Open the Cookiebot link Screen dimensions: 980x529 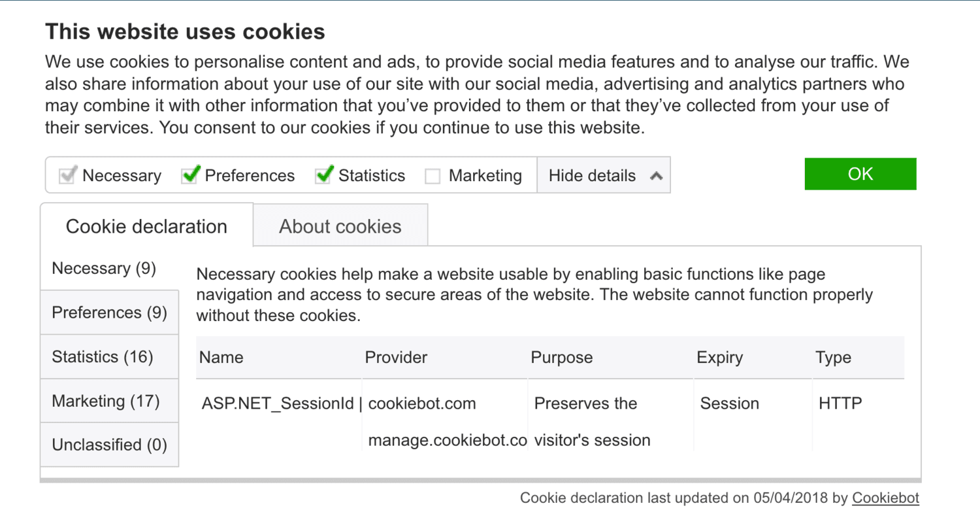coord(885,498)
